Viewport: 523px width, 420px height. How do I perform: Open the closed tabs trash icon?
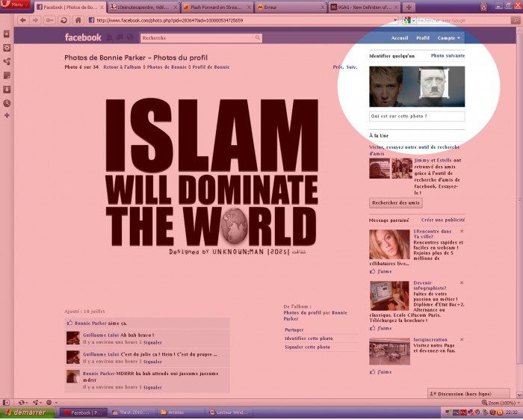pos(483,7)
